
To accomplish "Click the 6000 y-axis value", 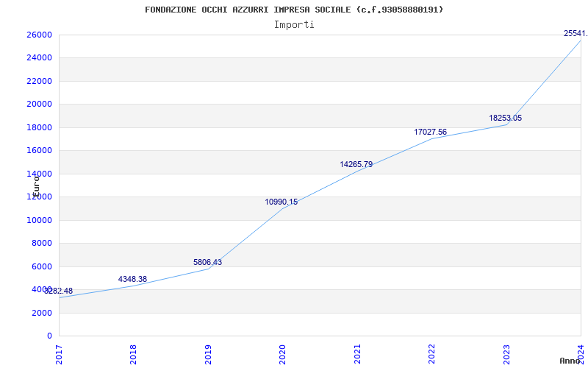I will (x=41, y=266).
